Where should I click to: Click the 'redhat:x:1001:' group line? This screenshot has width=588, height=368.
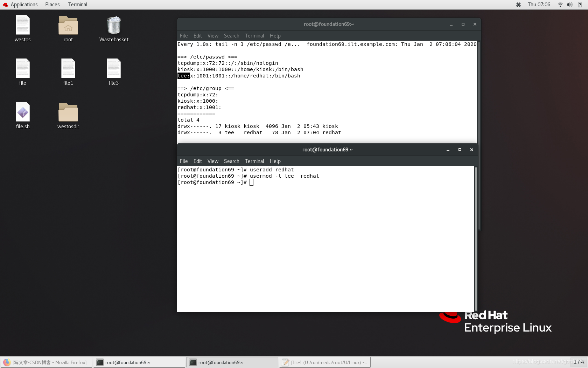tap(199, 107)
